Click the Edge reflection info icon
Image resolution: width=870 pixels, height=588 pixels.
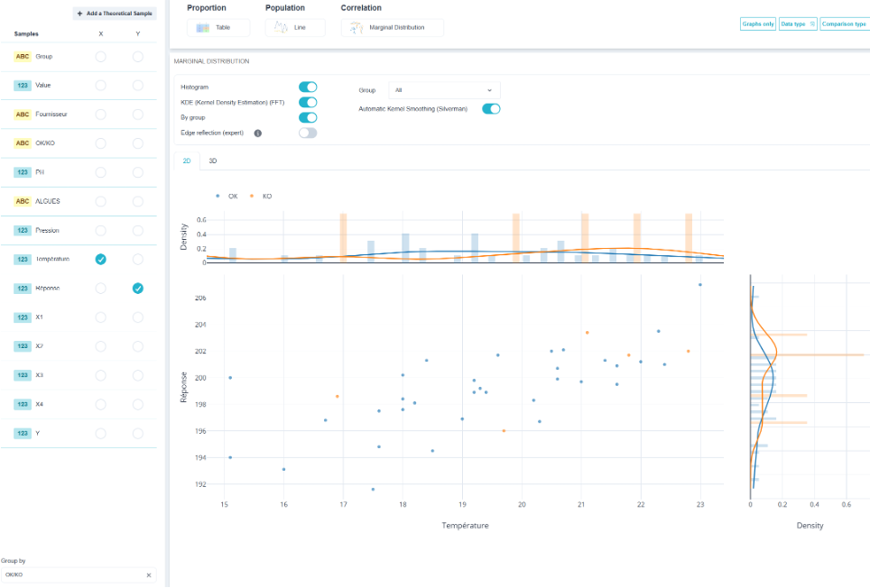258,133
